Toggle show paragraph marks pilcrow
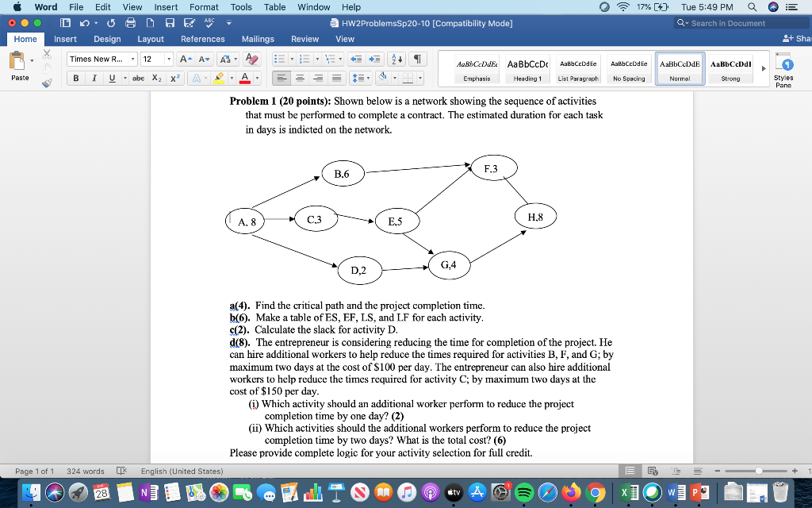 pyautogui.click(x=417, y=59)
